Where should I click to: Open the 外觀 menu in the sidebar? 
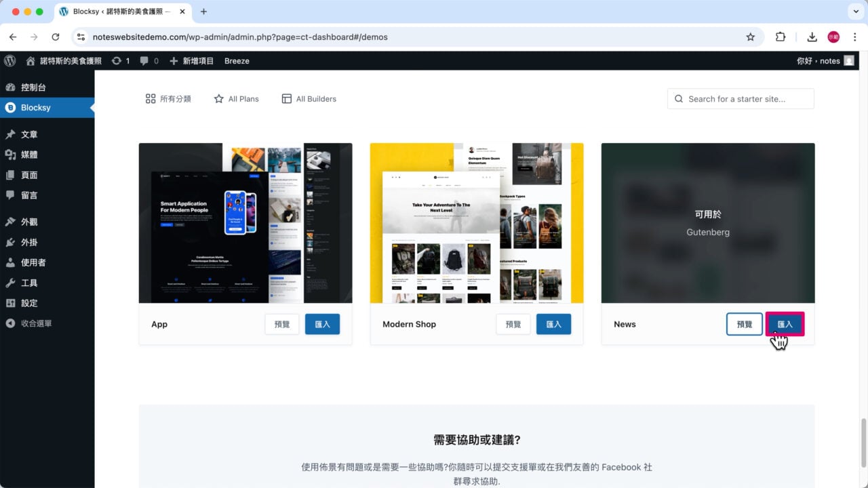click(x=29, y=222)
